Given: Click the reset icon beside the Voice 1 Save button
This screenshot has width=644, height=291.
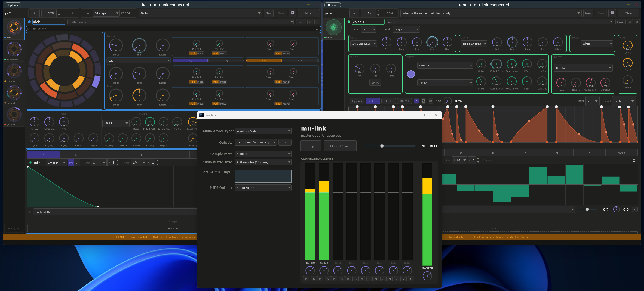Looking at the screenshot, I should pyautogui.click(x=630, y=22).
